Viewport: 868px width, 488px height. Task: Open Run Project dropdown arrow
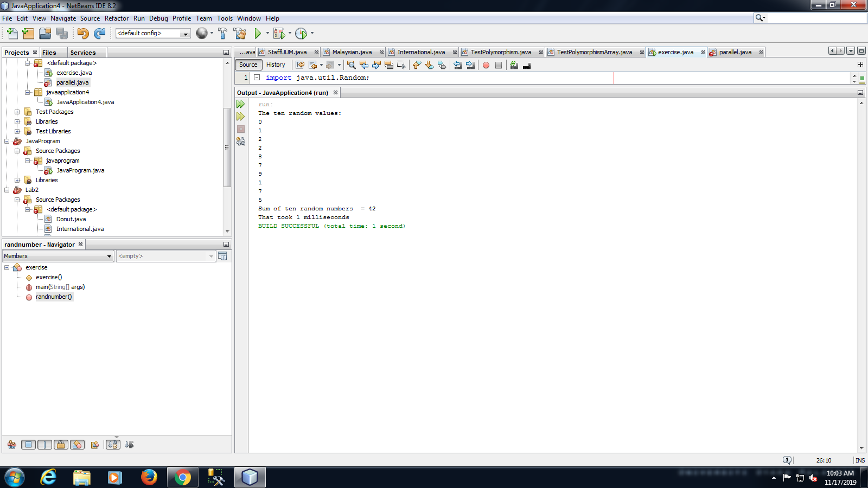(267, 34)
